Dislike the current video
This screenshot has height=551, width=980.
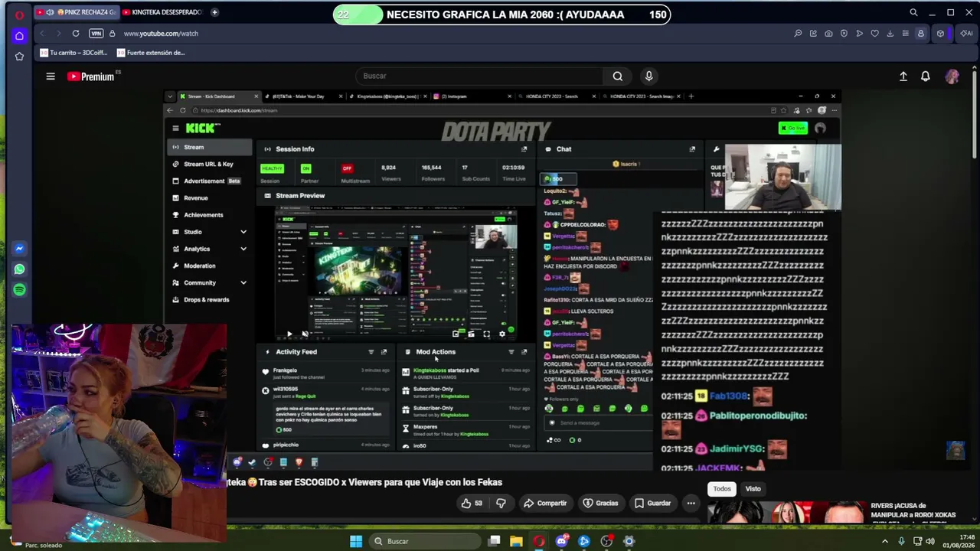[501, 504]
